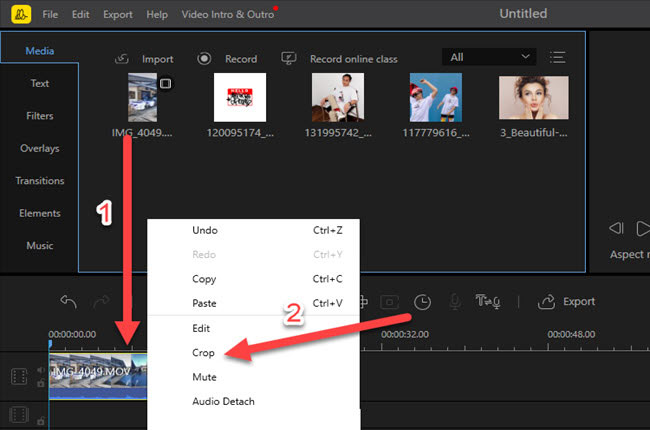Click the microphone voiceover icon
Viewport: 650px width, 430px height.
(x=455, y=301)
